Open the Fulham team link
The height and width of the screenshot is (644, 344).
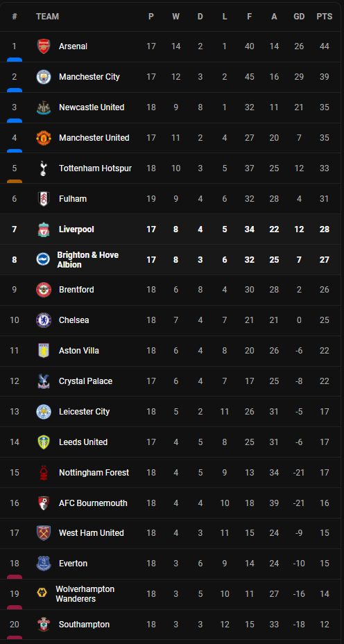pyautogui.click(x=73, y=199)
